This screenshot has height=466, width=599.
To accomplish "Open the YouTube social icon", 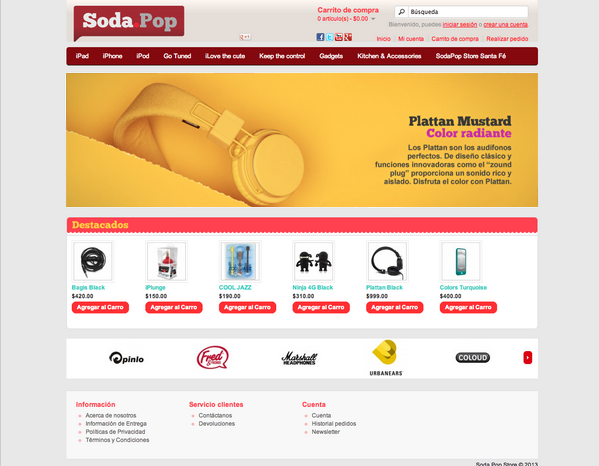I will point(338,37).
